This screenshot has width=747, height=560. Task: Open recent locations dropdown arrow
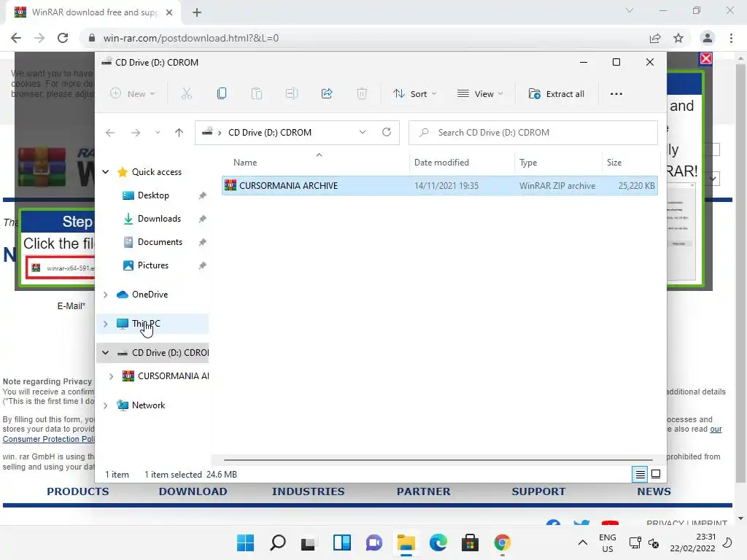[x=158, y=133]
